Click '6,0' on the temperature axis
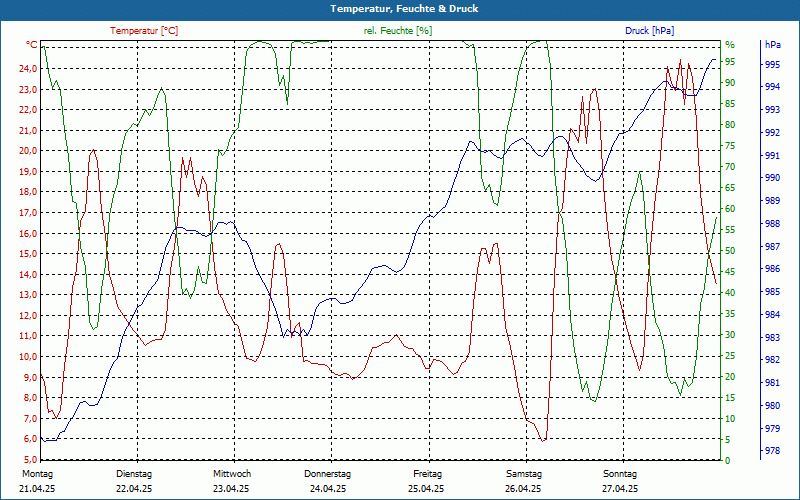The height and width of the screenshot is (500, 800). pyautogui.click(x=30, y=439)
